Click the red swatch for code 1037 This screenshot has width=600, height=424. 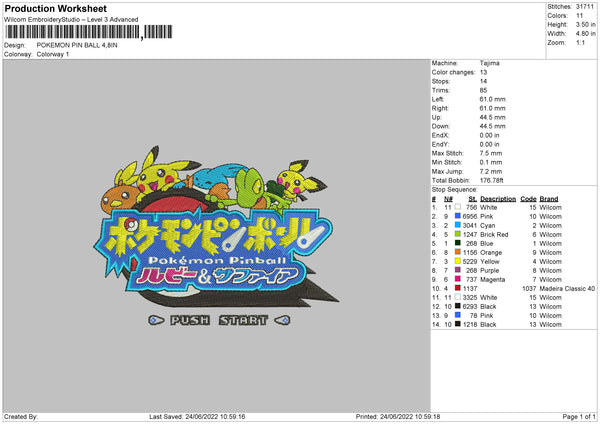[457, 288]
